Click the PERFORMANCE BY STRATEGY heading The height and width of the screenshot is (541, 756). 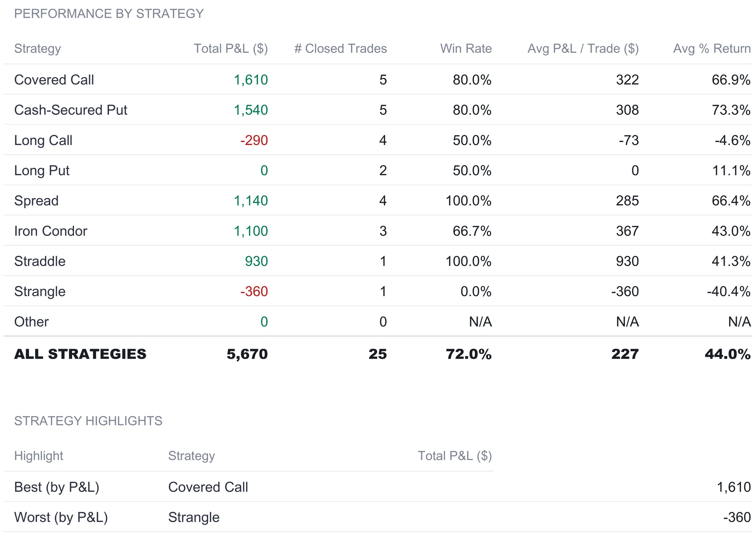point(109,14)
